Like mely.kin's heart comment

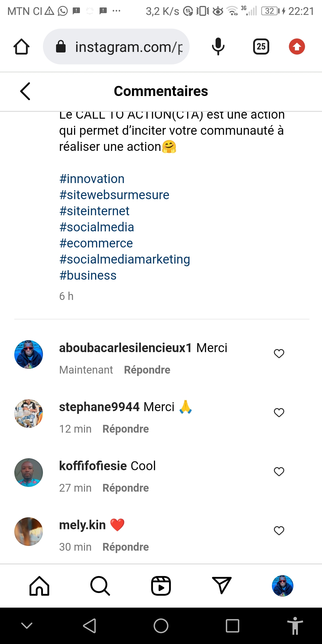pos(279,531)
